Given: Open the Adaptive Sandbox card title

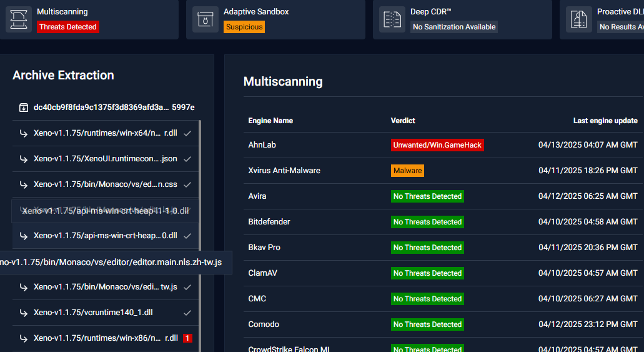Looking at the screenshot, I should tap(256, 11).
